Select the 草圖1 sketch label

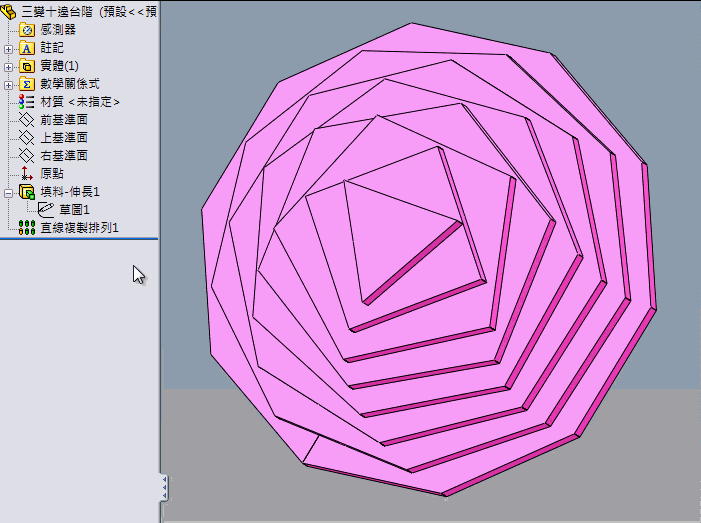(74, 209)
